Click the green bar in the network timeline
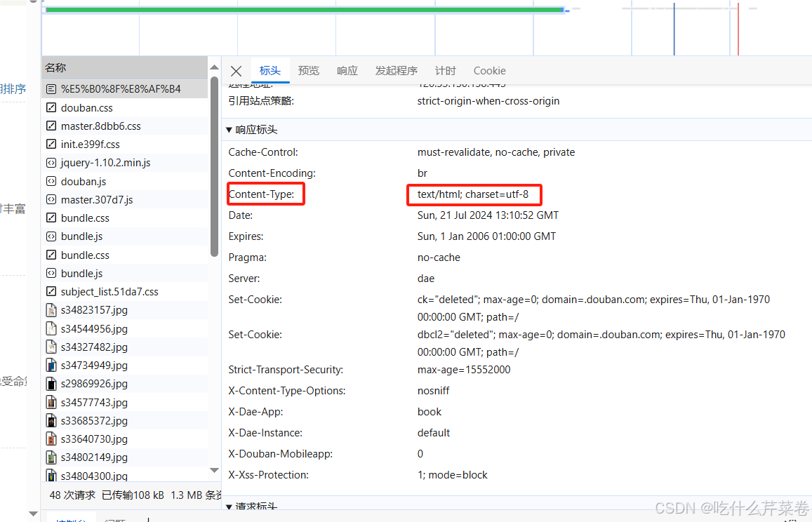The height and width of the screenshot is (522, 812). pyautogui.click(x=305, y=9)
